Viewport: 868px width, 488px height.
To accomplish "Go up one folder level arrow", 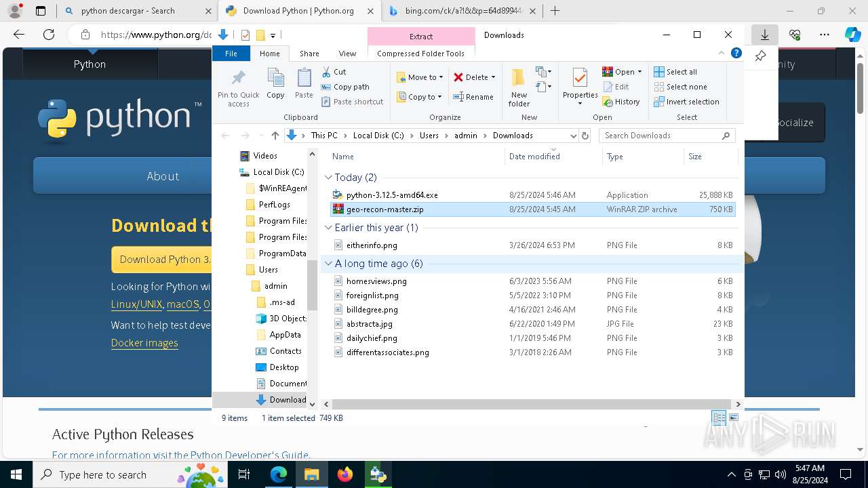I will (275, 136).
